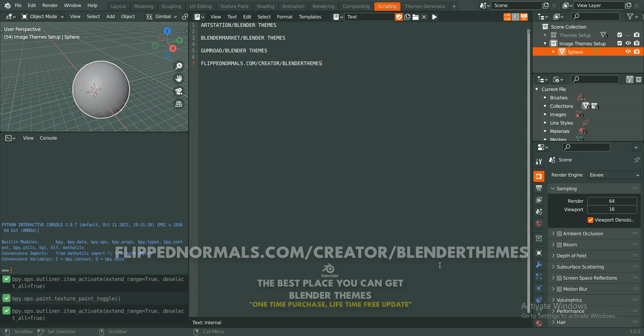Open text file folder icon
Image resolution: width=644 pixels, height=336 pixels.
point(416,17)
